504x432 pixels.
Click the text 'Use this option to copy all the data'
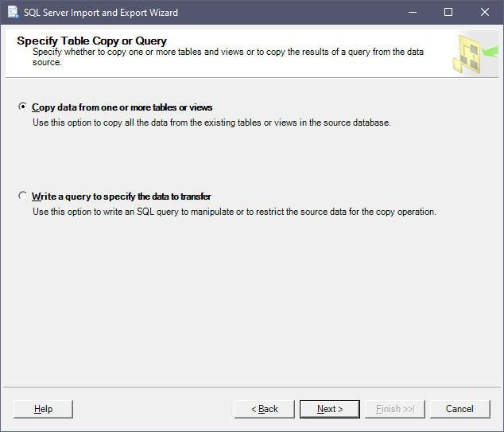[211, 123]
